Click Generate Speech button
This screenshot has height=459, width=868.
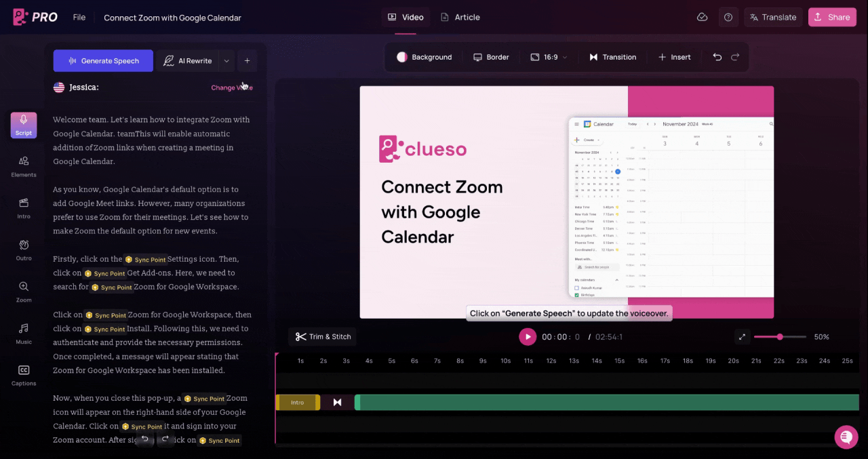click(103, 61)
